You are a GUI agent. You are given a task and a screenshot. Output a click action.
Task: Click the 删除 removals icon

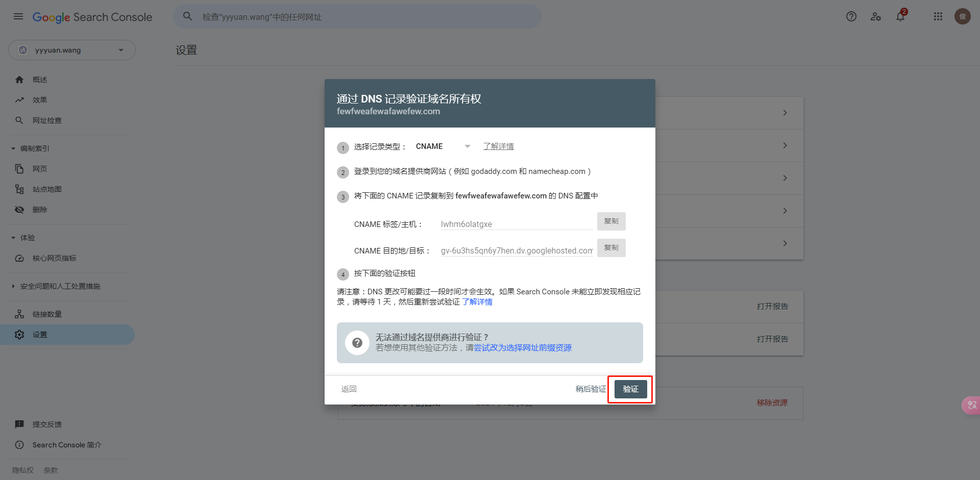point(19,210)
